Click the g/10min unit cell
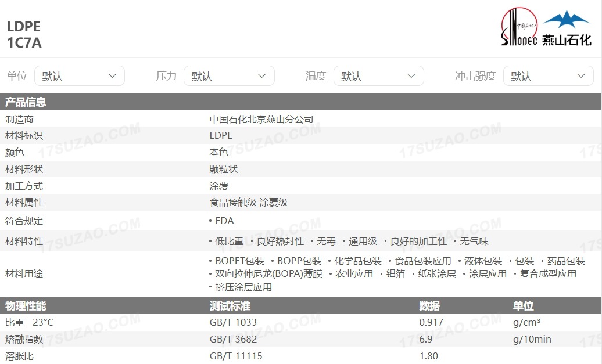 [532, 339]
